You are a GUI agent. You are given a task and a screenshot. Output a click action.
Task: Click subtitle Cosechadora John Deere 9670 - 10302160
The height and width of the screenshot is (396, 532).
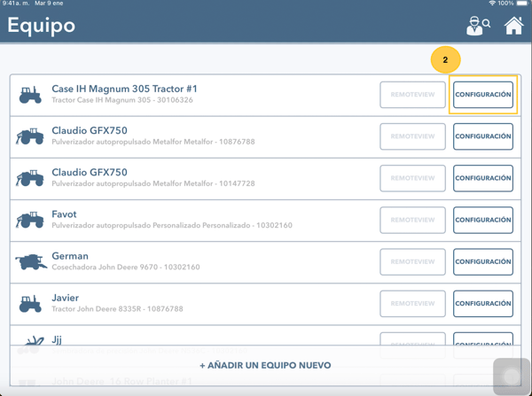point(126,268)
